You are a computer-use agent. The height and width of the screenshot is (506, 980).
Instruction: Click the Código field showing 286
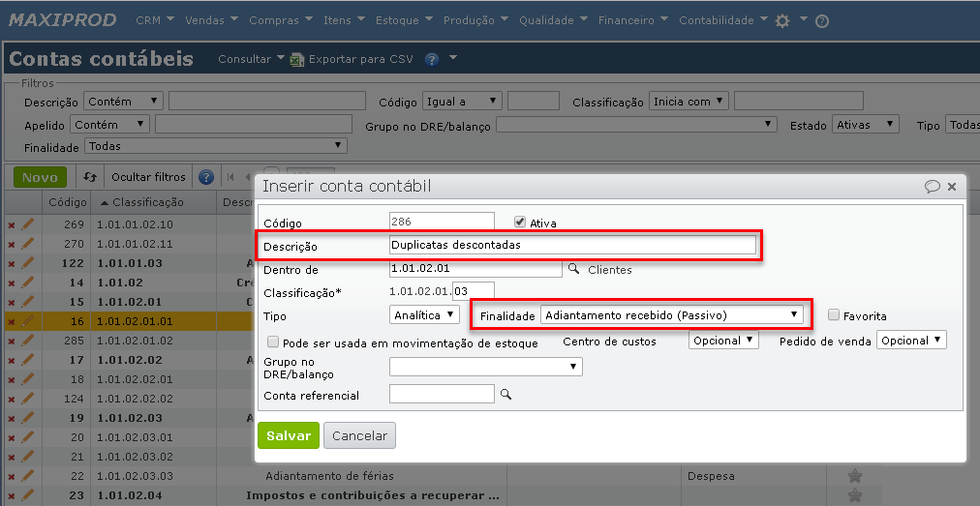click(x=442, y=222)
